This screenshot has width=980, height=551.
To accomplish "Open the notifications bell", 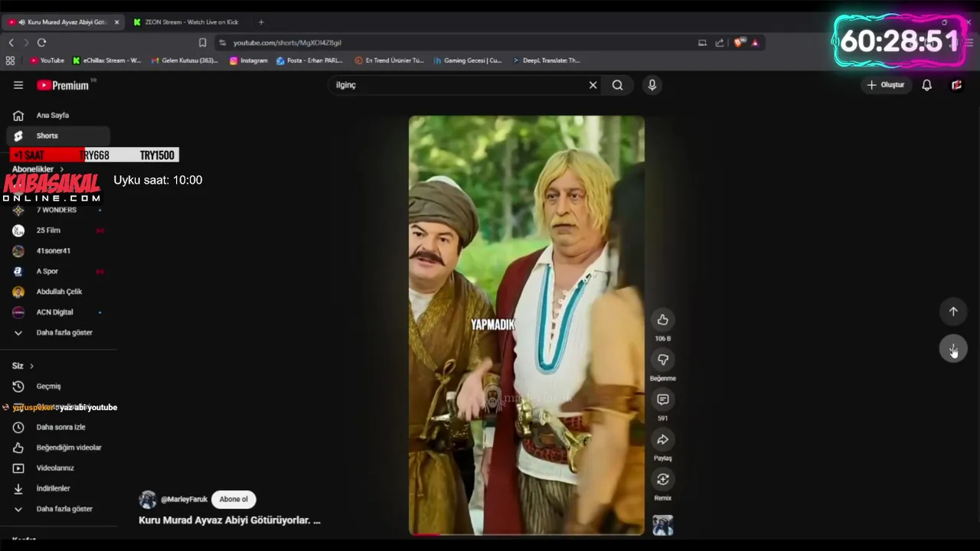I will [926, 85].
